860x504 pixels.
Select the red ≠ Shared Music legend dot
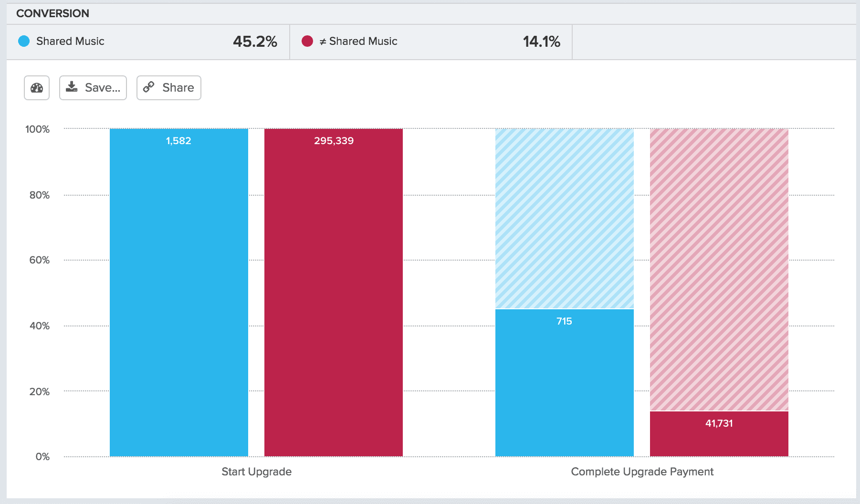[306, 41]
